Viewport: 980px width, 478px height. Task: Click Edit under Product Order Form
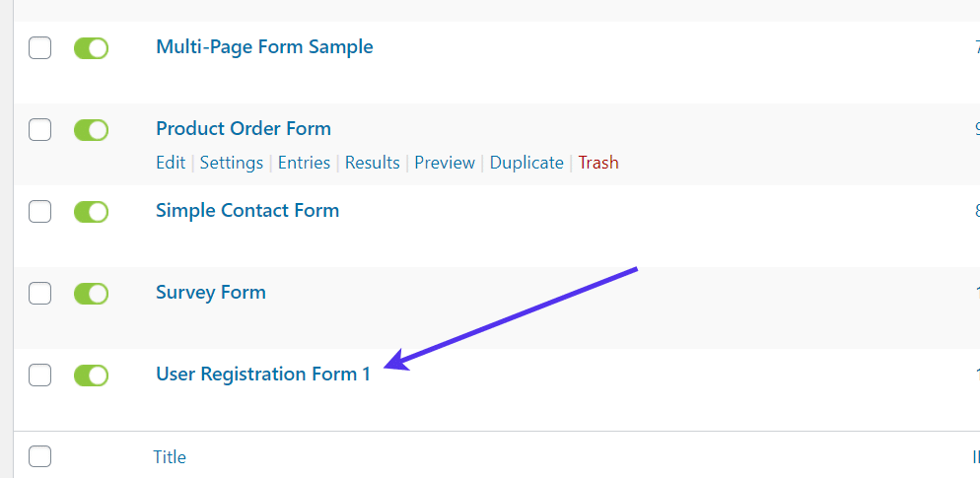coord(171,163)
